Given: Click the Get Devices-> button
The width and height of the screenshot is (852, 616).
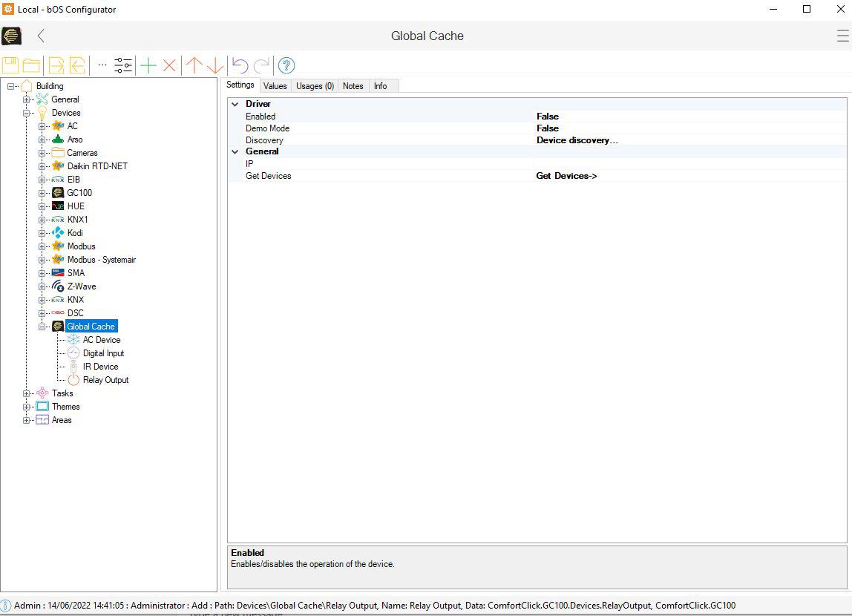Looking at the screenshot, I should coord(566,176).
